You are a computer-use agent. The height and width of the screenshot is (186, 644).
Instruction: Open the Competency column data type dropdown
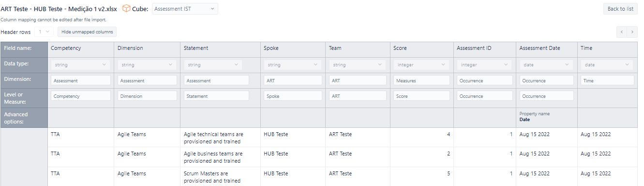pos(81,65)
